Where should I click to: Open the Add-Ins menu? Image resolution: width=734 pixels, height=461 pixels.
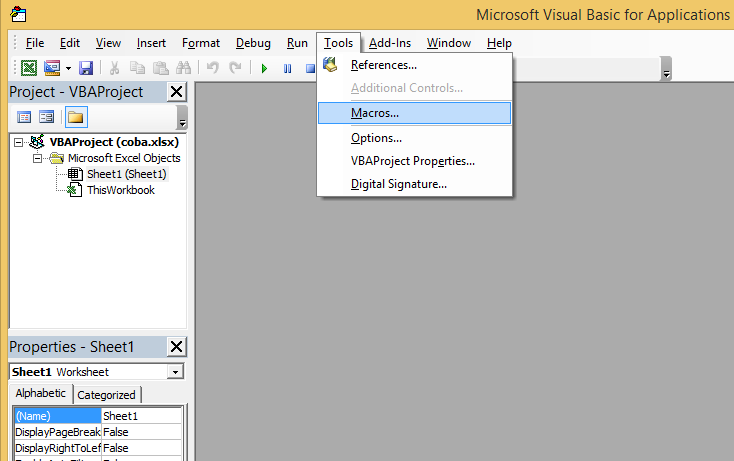click(x=390, y=43)
